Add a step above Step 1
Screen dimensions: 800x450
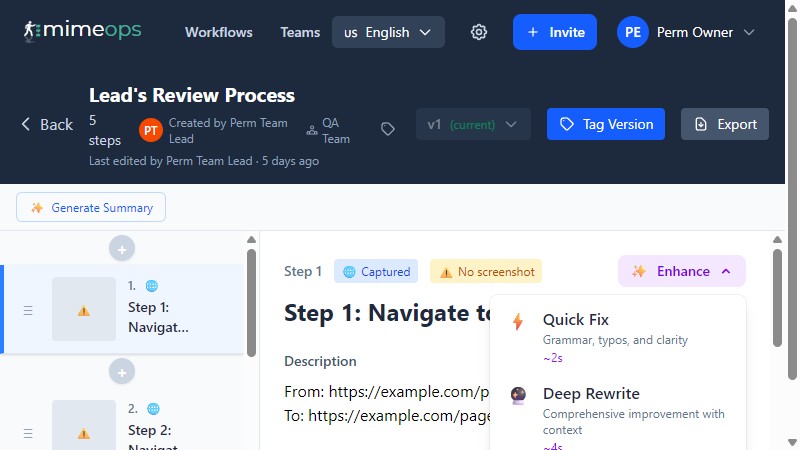point(122,249)
